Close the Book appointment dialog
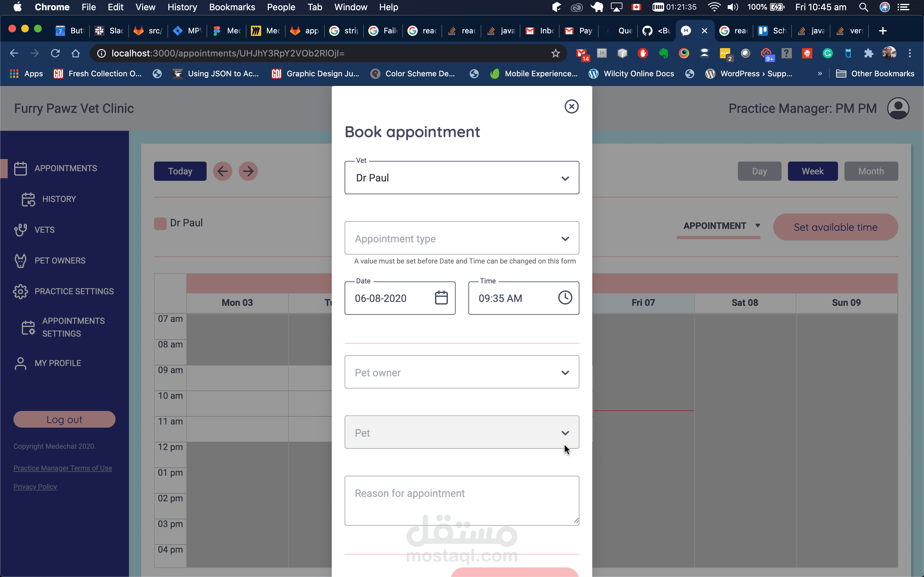Screen dimensions: 924x577 coord(571,106)
